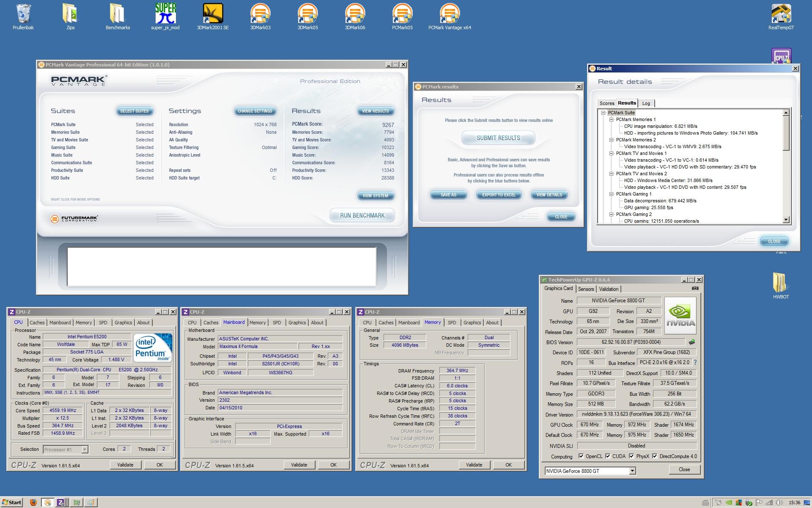Screen dimensions: 812x508
Task: Click the network signal tray icon
Action: click(x=769, y=502)
